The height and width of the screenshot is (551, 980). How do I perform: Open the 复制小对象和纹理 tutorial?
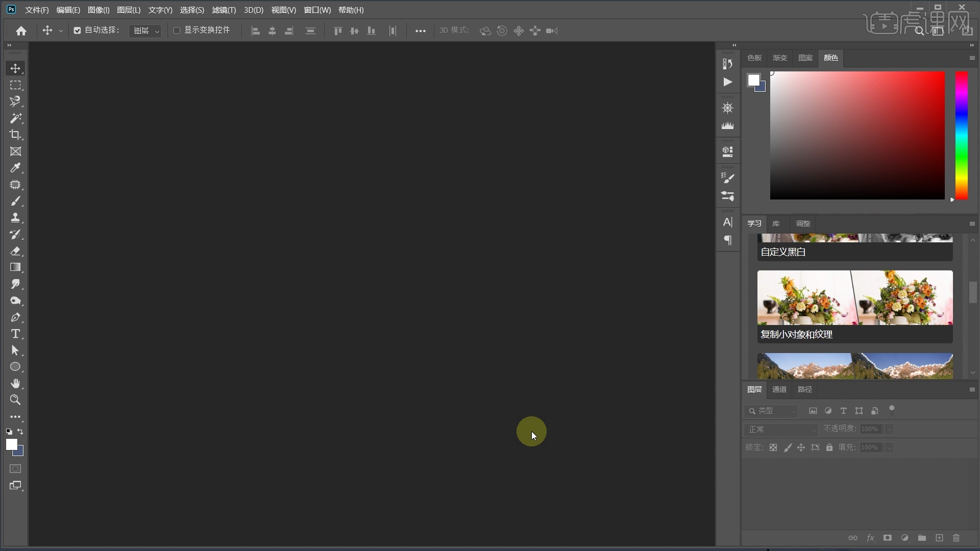[x=855, y=306]
